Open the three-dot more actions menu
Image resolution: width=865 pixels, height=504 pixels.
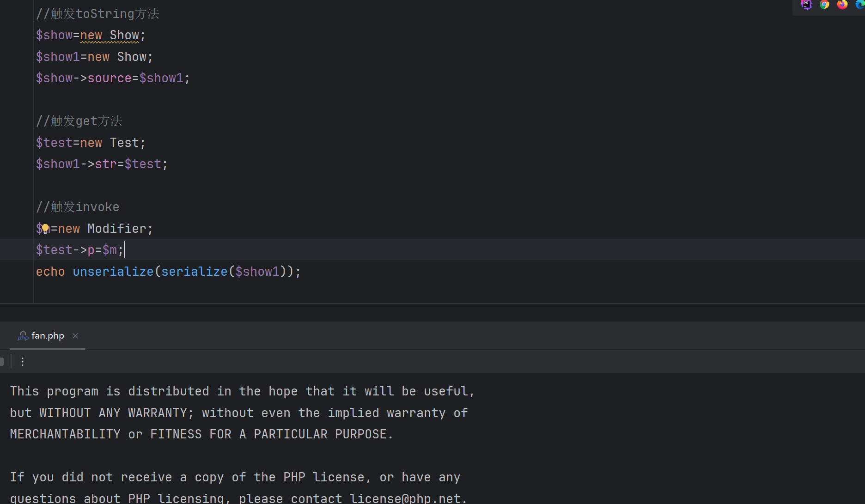[x=22, y=362]
